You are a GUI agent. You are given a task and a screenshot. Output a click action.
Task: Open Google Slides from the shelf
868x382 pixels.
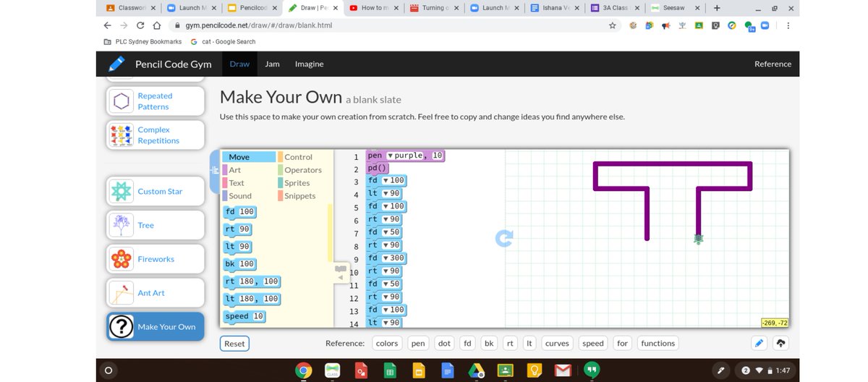(x=419, y=370)
